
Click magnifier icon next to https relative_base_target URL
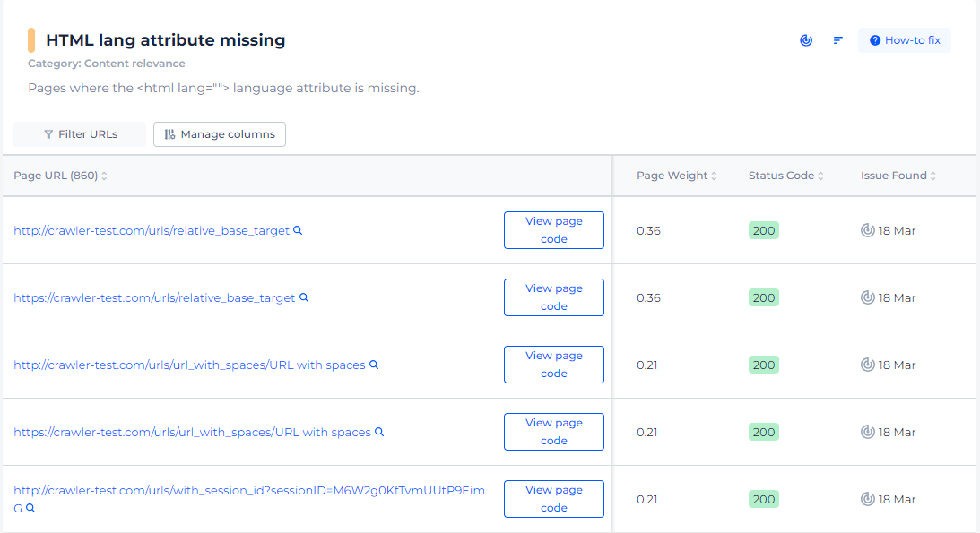(304, 297)
